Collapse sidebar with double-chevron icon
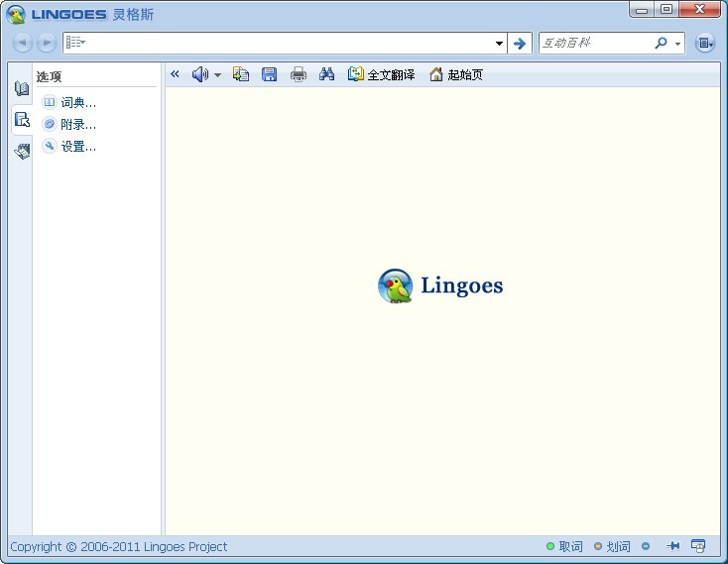 point(176,74)
